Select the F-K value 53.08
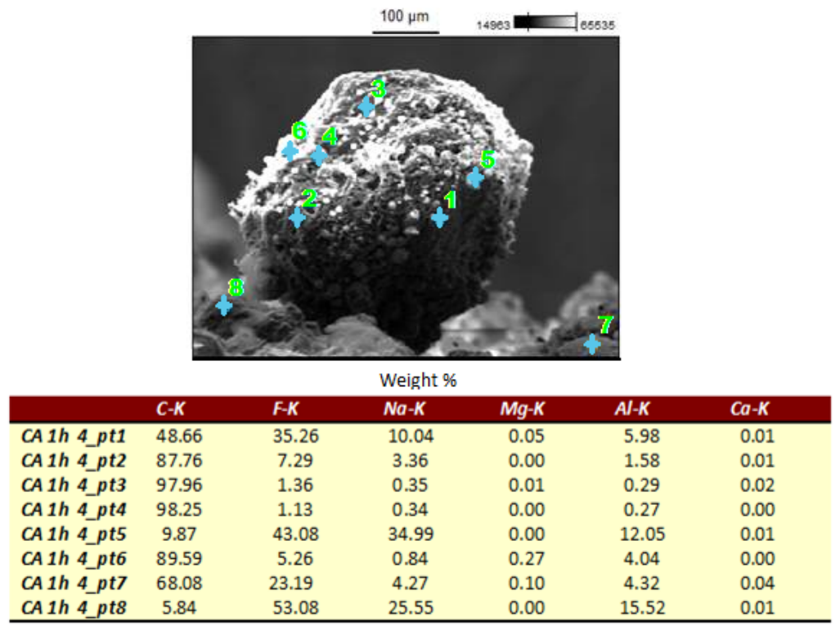Screen dimensions: 840x631 (x=296, y=608)
